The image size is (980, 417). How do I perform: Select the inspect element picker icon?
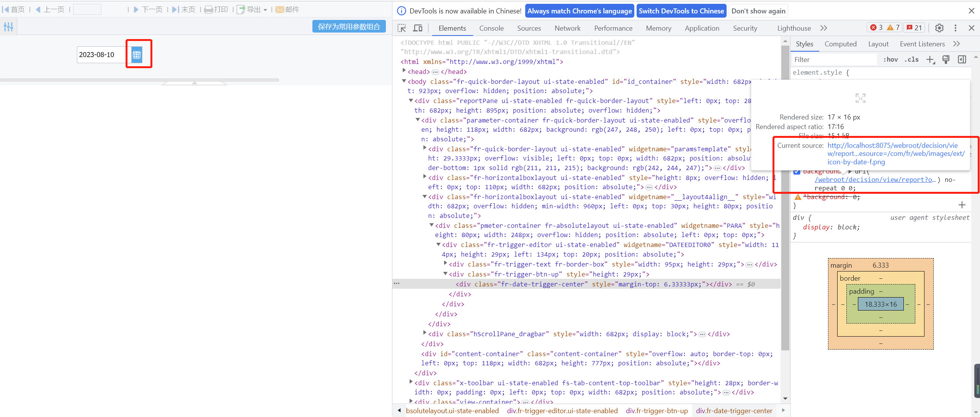click(402, 28)
